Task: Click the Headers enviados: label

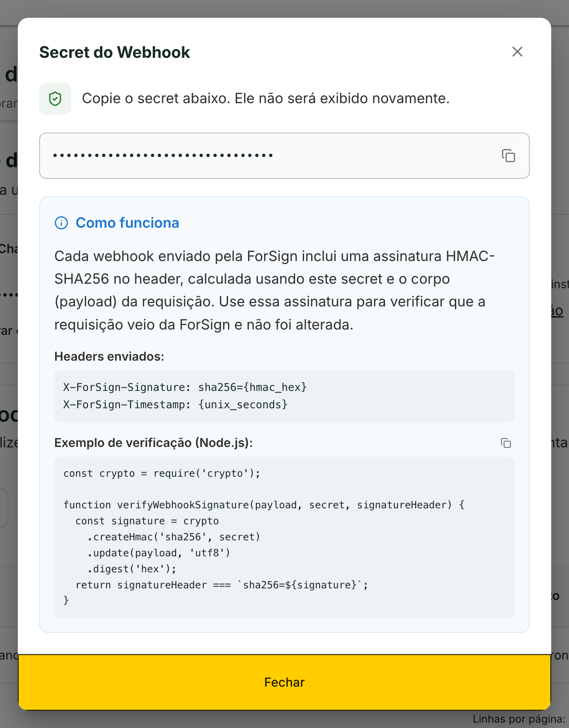Action: (x=109, y=357)
